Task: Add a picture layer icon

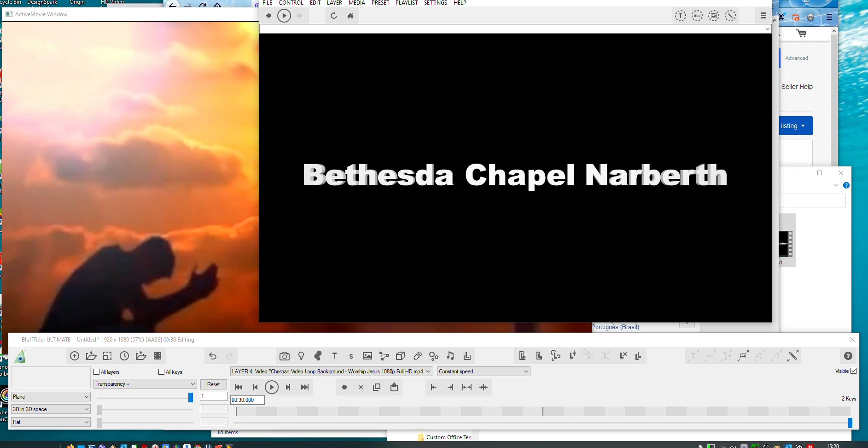Action: point(367,356)
